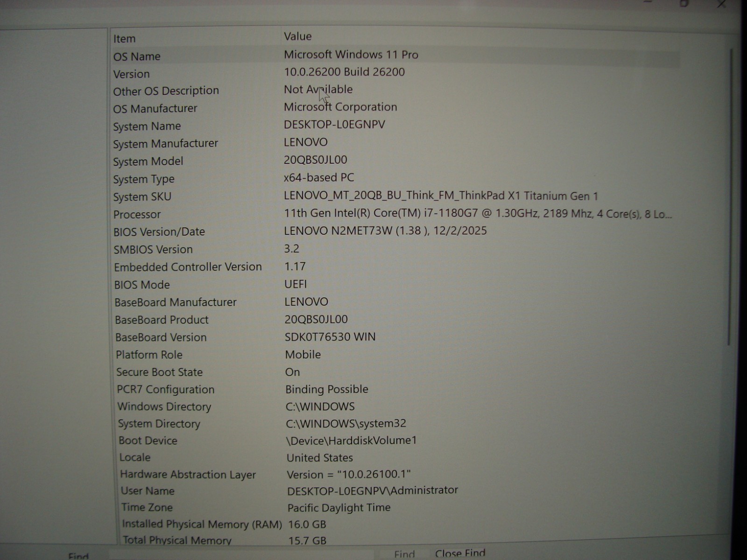Select value Pacific Daylight Time
The height and width of the screenshot is (560, 747).
coord(339,508)
